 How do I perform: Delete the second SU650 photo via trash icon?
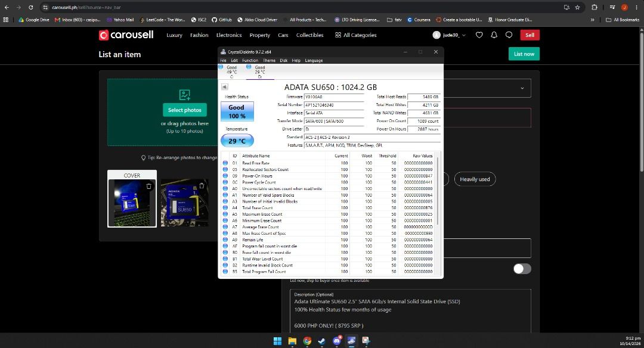[202, 185]
